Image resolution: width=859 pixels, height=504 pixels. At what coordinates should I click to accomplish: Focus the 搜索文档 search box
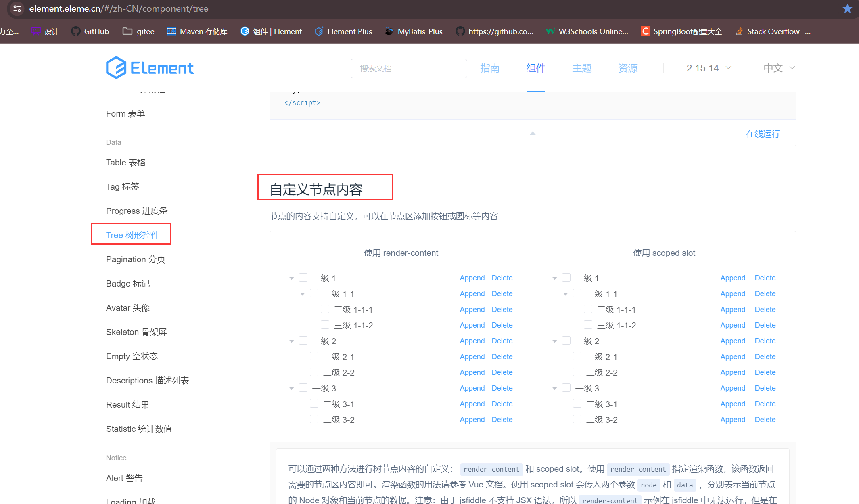tap(409, 68)
